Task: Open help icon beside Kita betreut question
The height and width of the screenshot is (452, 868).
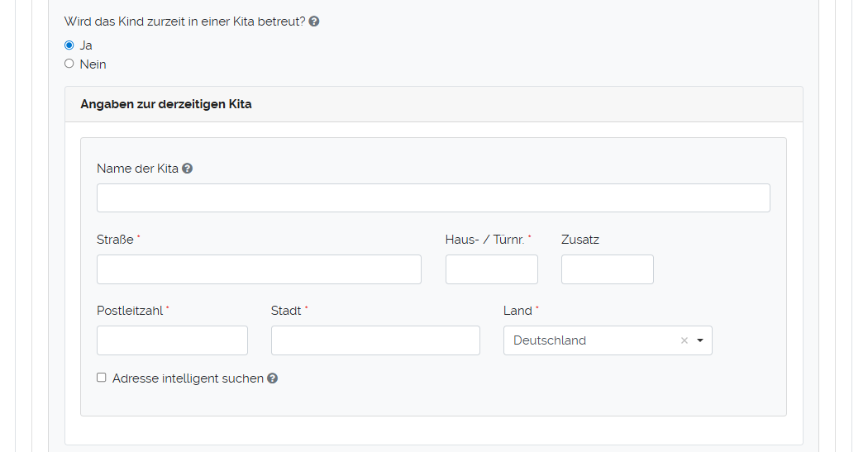Action: 314,21
